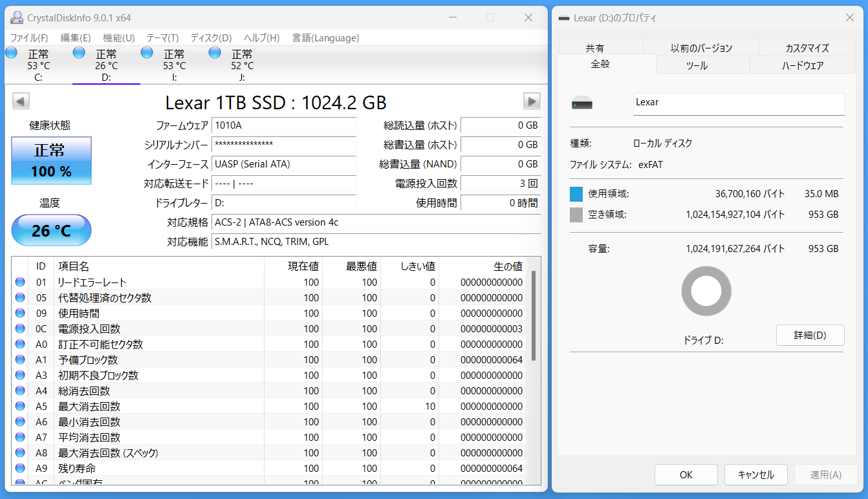Screen dimensions: 868x499
Task: Click the 電源投入回数 3 回 field
Action: 501,184
